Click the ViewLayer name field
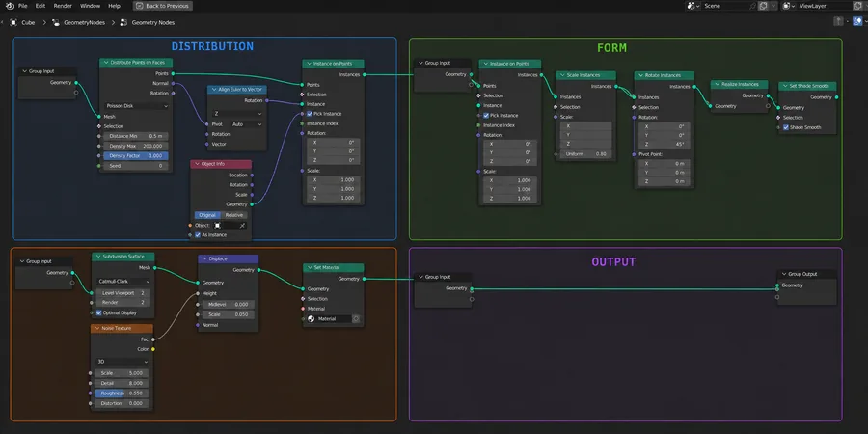This screenshot has width=868, height=434. tap(825, 6)
